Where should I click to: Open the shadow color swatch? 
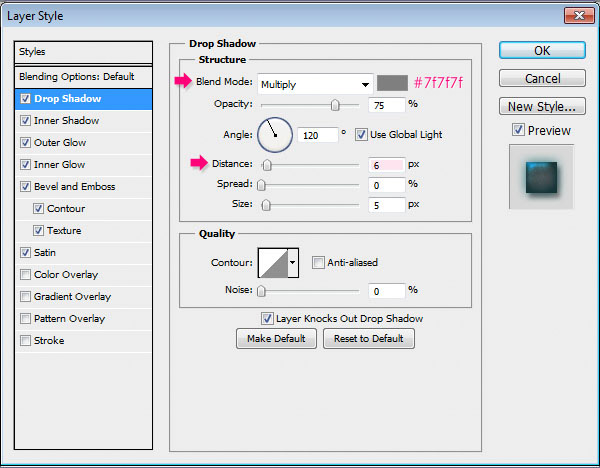392,83
